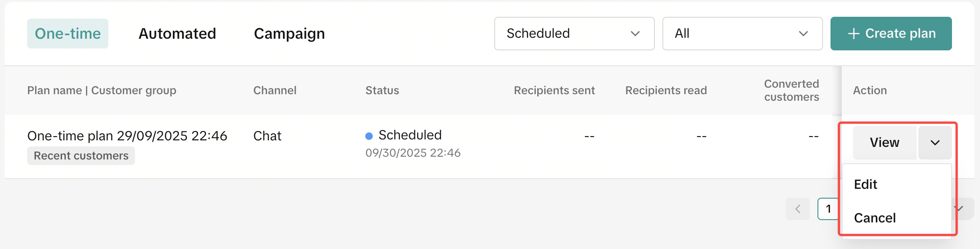This screenshot has width=980, height=249.
Task: Click the plus icon on Create plan
Action: 853,34
